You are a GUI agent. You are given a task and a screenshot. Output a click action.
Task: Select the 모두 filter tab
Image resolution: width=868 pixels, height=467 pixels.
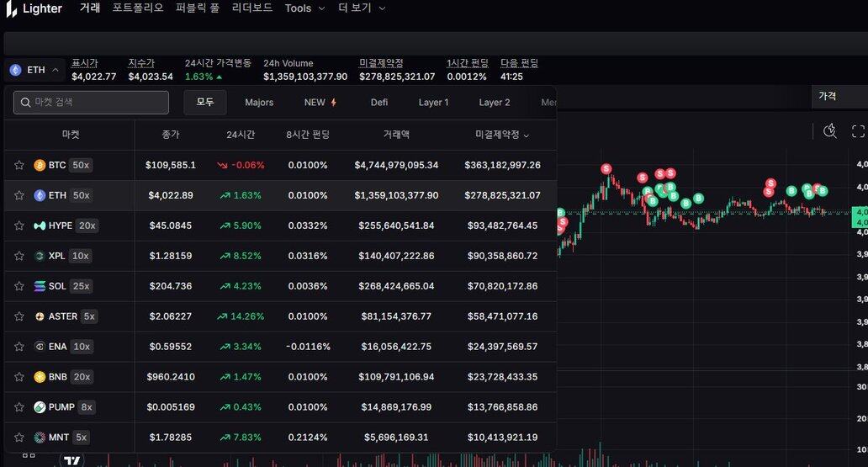(205, 102)
